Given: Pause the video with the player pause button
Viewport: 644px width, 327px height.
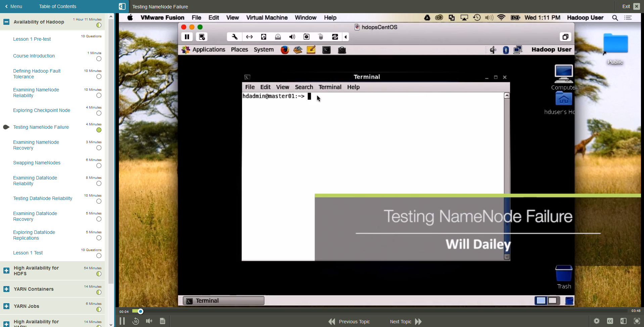Looking at the screenshot, I should [x=122, y=321].
